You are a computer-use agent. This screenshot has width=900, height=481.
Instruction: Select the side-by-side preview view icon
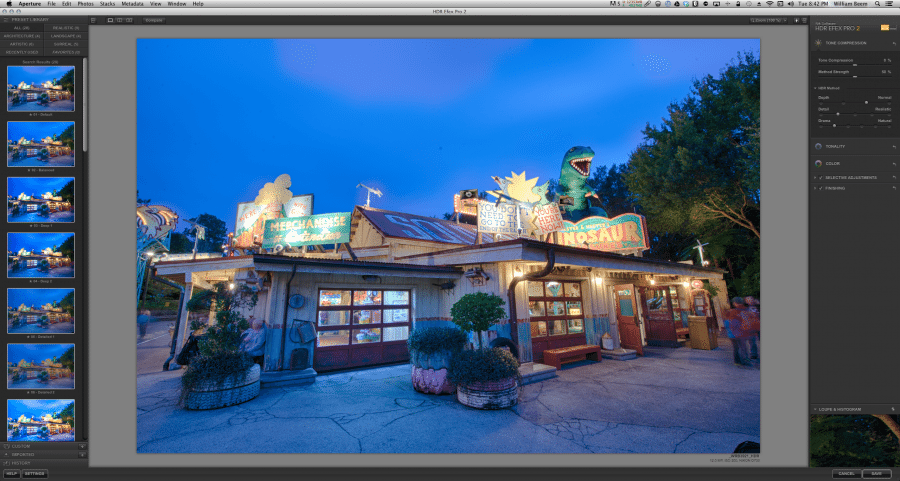pos(129,20)
